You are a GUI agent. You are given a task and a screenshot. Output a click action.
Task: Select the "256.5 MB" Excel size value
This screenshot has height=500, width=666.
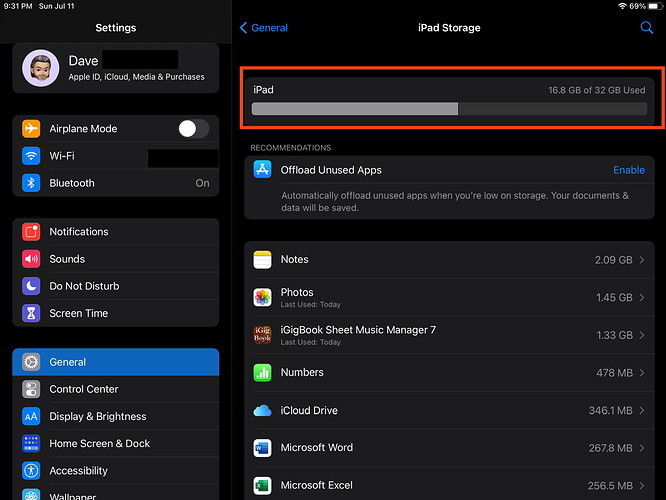pos(610,486)
